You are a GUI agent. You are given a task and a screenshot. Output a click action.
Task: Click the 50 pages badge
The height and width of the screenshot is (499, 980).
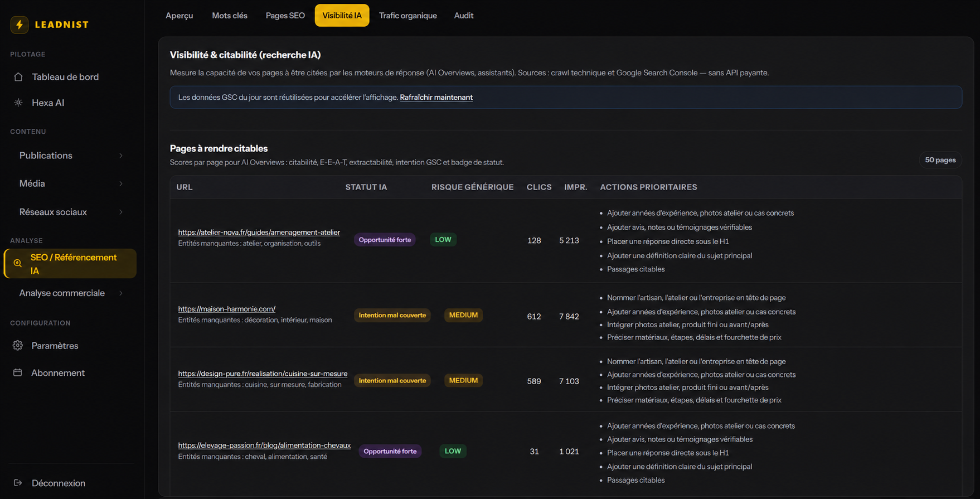(940, 160)
